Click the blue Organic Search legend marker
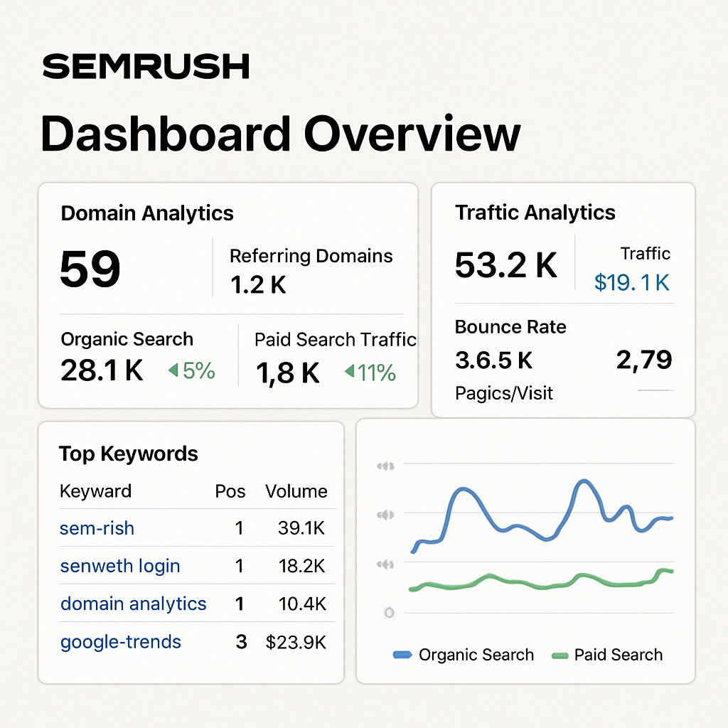Image resolution: width=728 pixels, height=728 pixels. pyautogui.click(x=402, y=655)
